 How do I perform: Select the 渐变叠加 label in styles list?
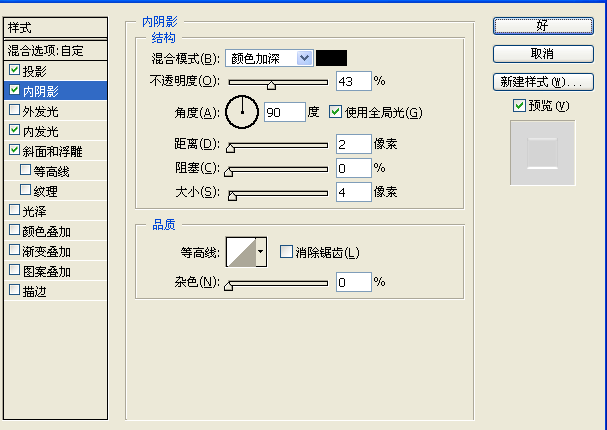46,252
